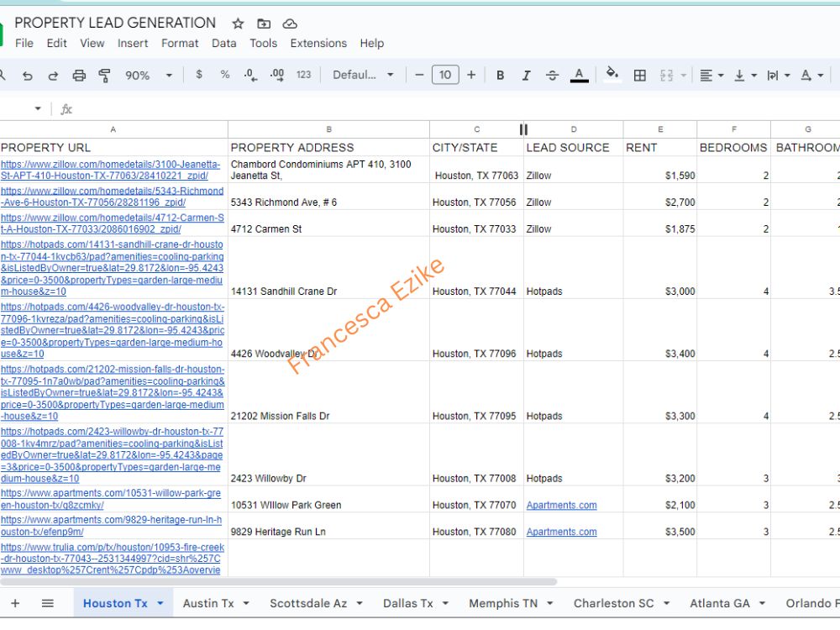
Task: Open the text color picker
Action: [x=579, y=76]
